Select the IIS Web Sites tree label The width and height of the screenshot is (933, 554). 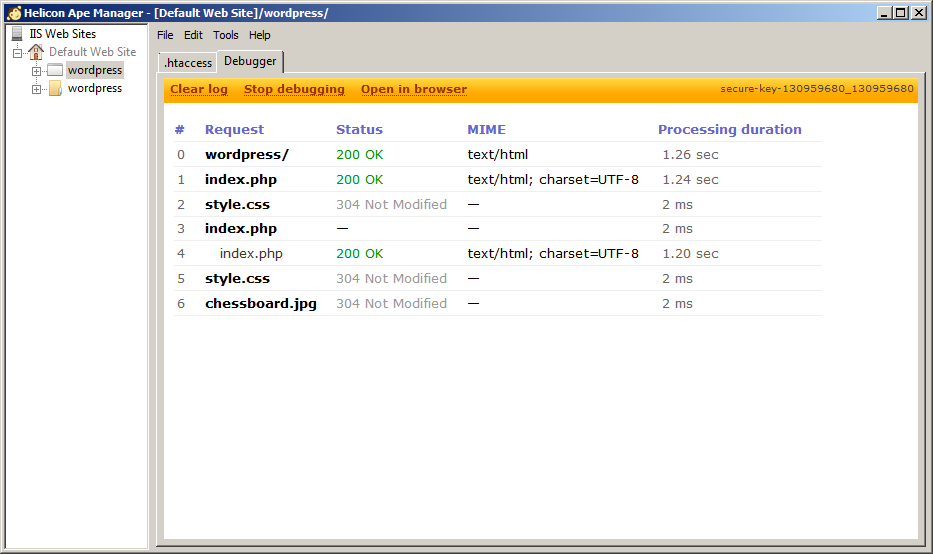pos(63,34)
